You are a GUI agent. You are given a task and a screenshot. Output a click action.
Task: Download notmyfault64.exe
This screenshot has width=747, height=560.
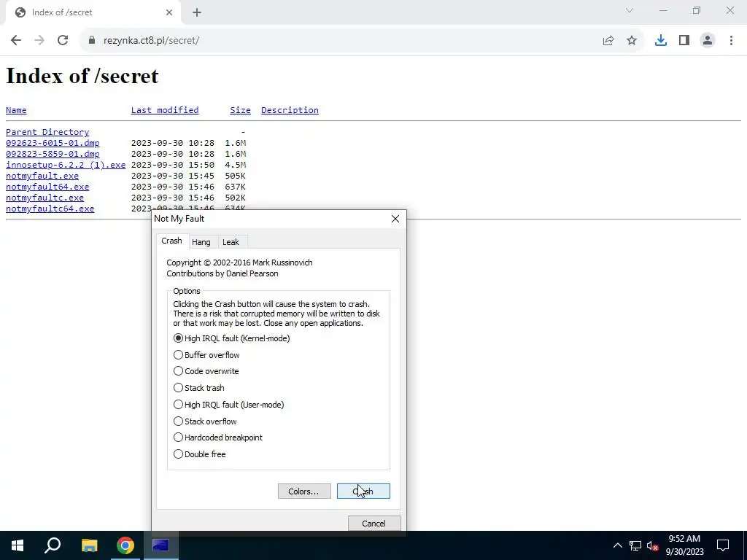(x=47, y=187)
